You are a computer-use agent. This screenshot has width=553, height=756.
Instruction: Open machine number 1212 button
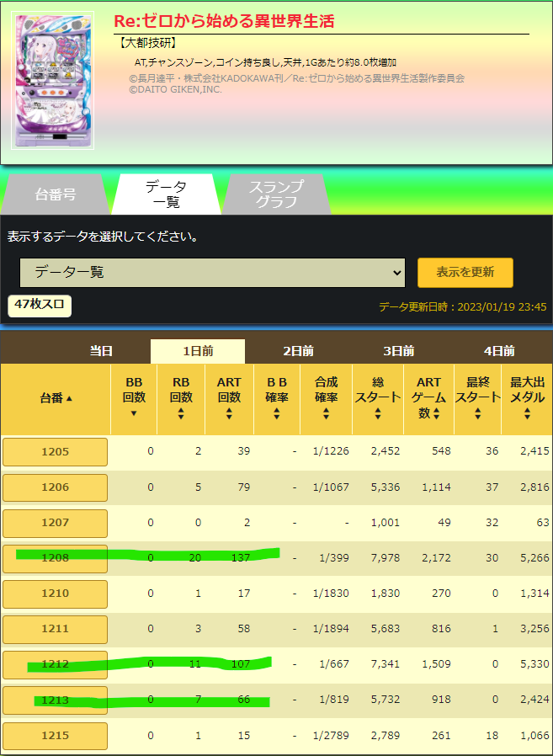(55, 665)
